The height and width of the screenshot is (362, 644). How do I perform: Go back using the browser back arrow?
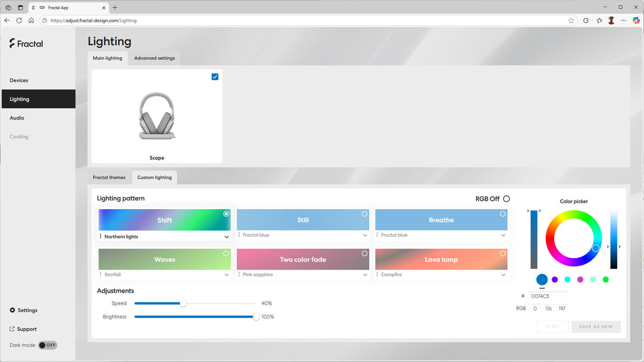click(x=7, y=20)
